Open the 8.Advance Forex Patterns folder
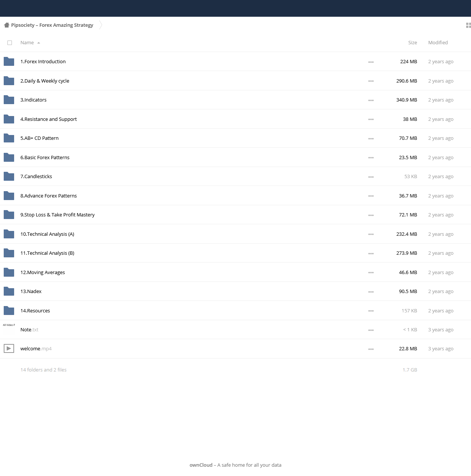The width and height of the screenshot is (471, 476). coord(49,196)
